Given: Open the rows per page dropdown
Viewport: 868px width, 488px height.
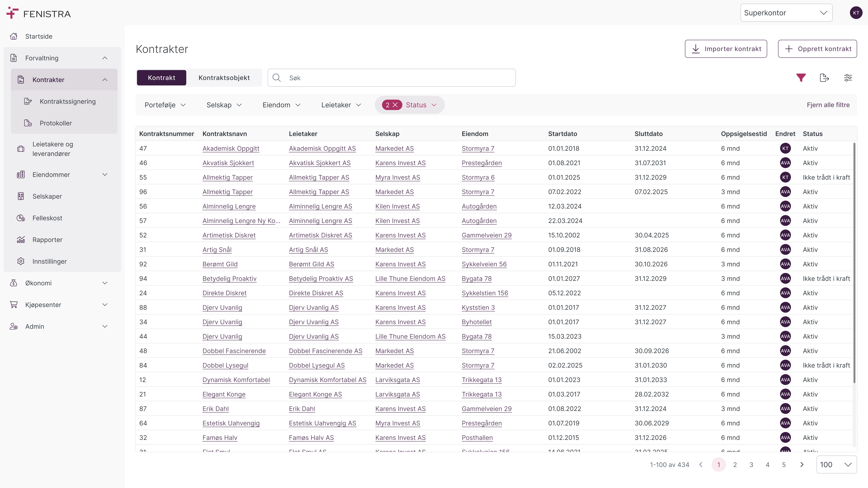Looking at the screenshot, I should tap(836, 465).
